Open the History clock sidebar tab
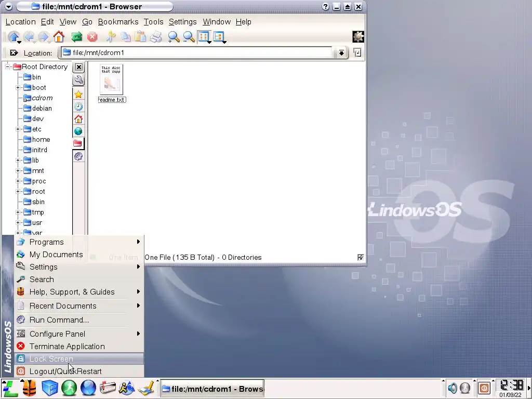The image size is (532, 399). click(x=78, y=107)
